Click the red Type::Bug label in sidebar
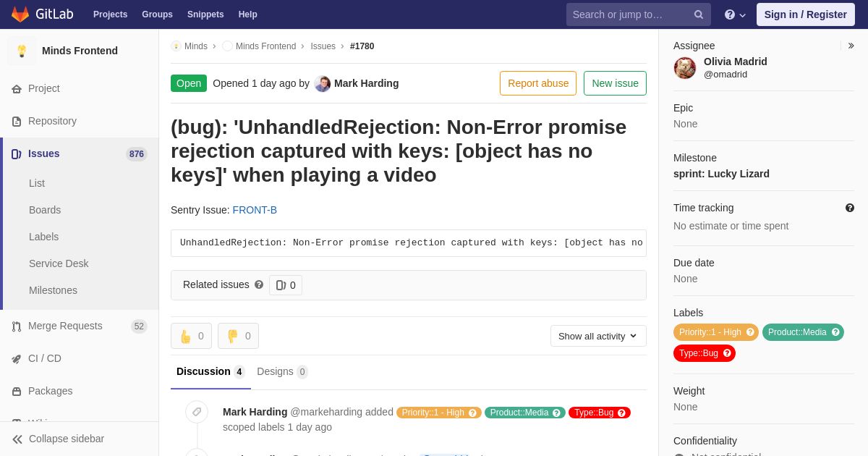This screenshot has width=868, height=456. tap(704, 353)
